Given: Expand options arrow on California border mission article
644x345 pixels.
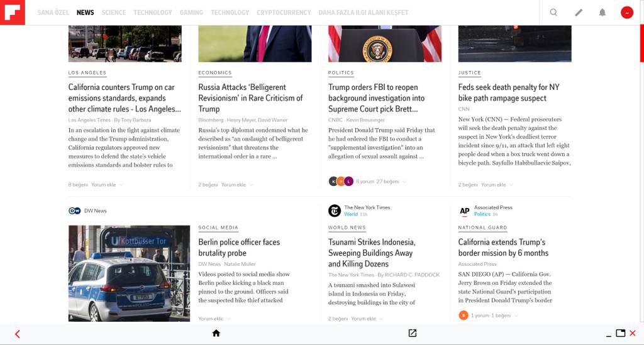Looking at the screenshot, I should coord(516,315).
